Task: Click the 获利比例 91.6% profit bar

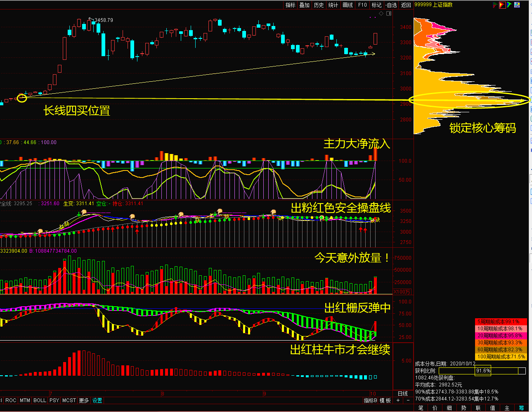Action: pos(482,371)
